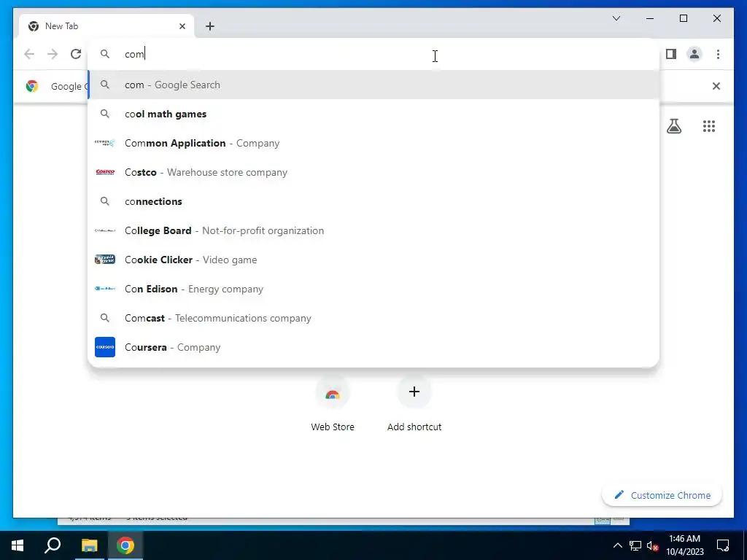Screen dimensions: 747x560
Task: Choose 'connections' search suggestion
Action: click(374, 201)
